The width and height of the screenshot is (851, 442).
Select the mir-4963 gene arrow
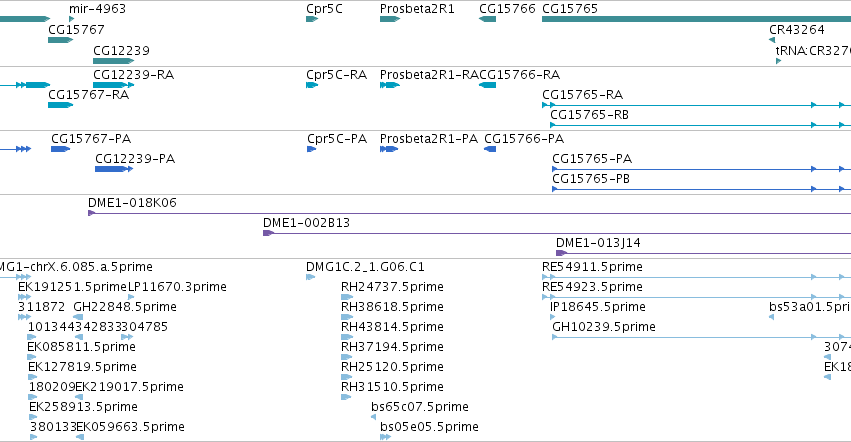(72, 19)
